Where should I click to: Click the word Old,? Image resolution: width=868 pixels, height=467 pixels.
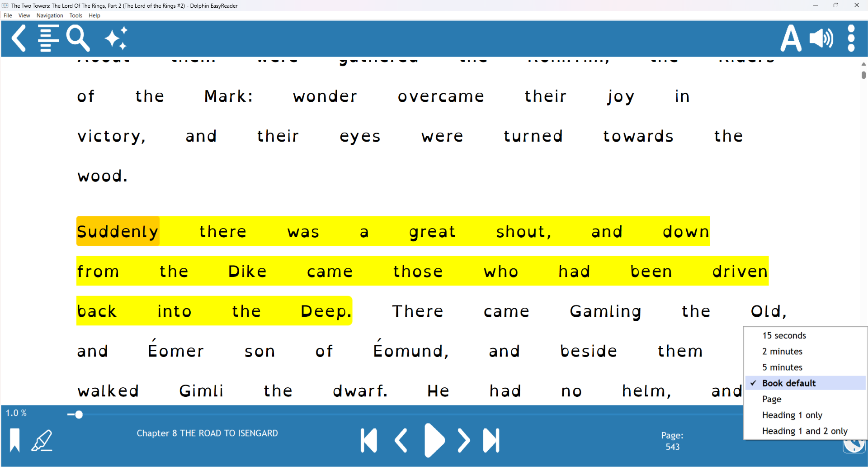tap(769, 311)
